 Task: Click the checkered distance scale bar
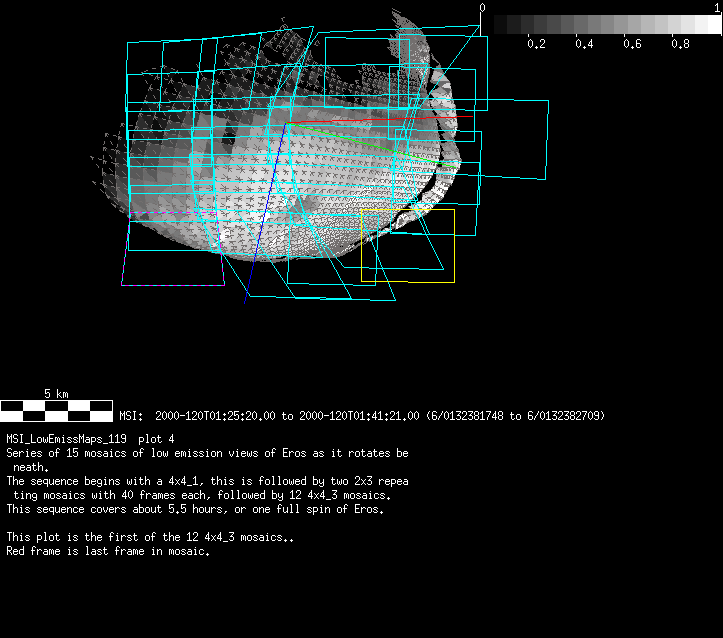[x=56, y=410]
